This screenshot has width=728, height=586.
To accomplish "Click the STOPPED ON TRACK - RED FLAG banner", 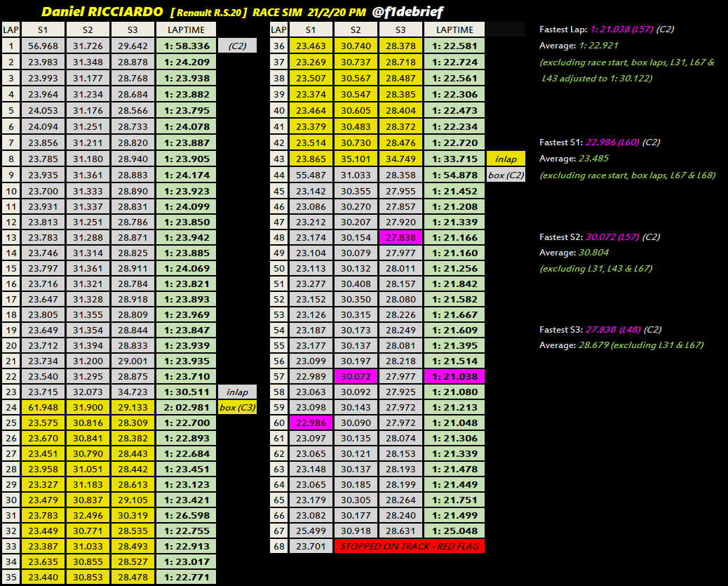I will click(x=410, y=546).
